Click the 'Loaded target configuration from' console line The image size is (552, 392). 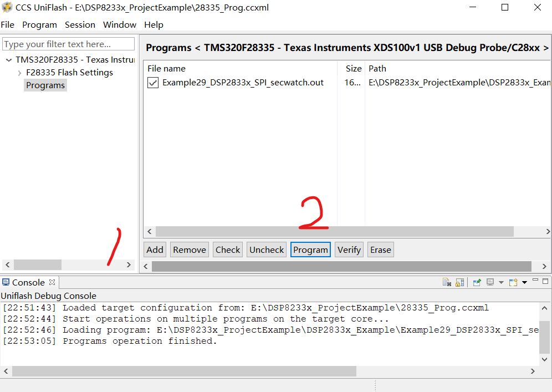246,308
